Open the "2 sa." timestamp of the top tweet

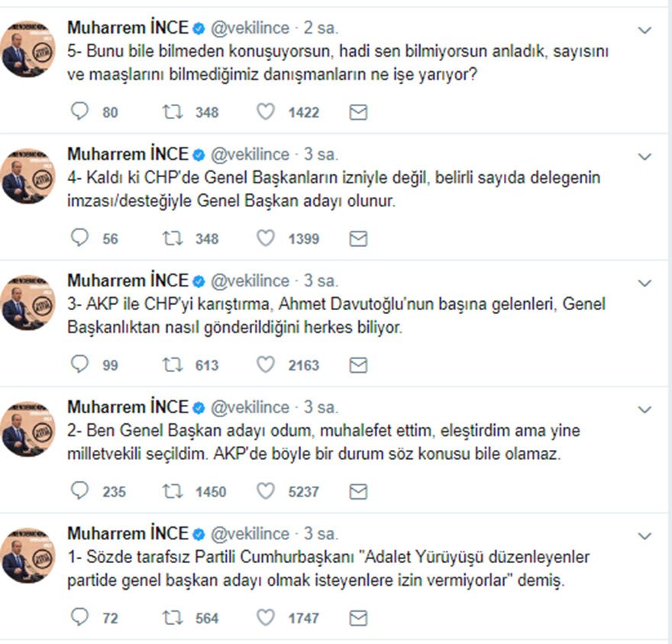(x=321, y=28)
